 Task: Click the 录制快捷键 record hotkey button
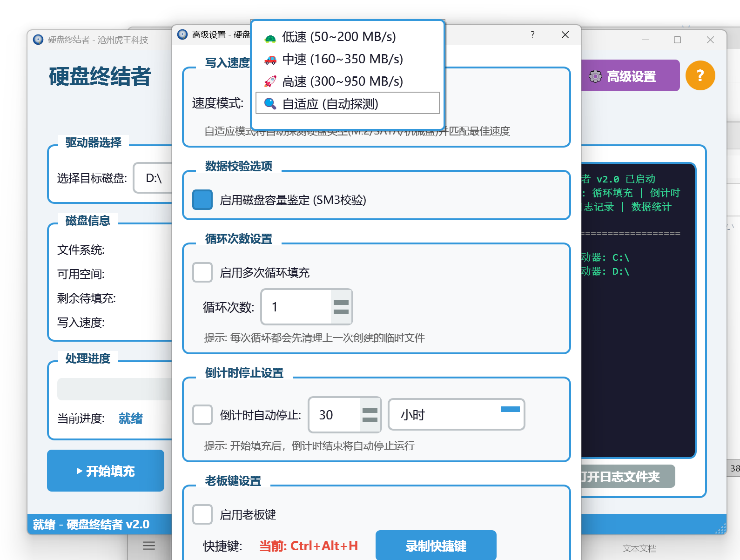click(436, 546)
